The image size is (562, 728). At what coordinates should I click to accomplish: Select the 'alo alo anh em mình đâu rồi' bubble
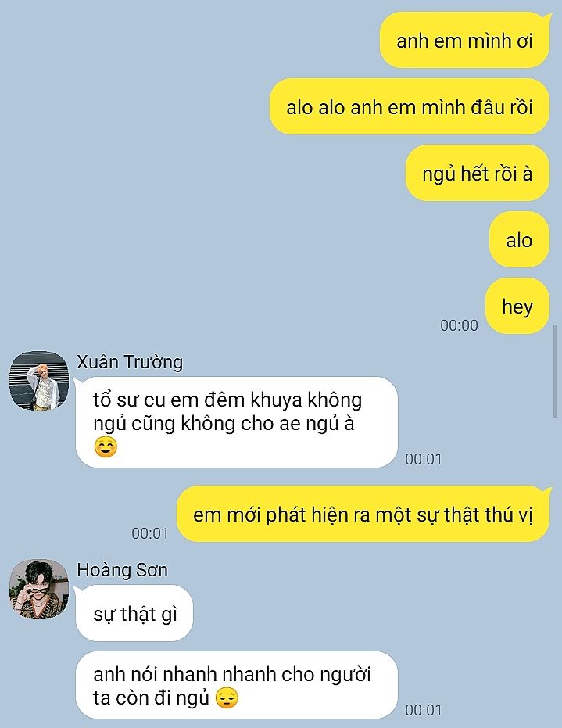click(410, 107)
